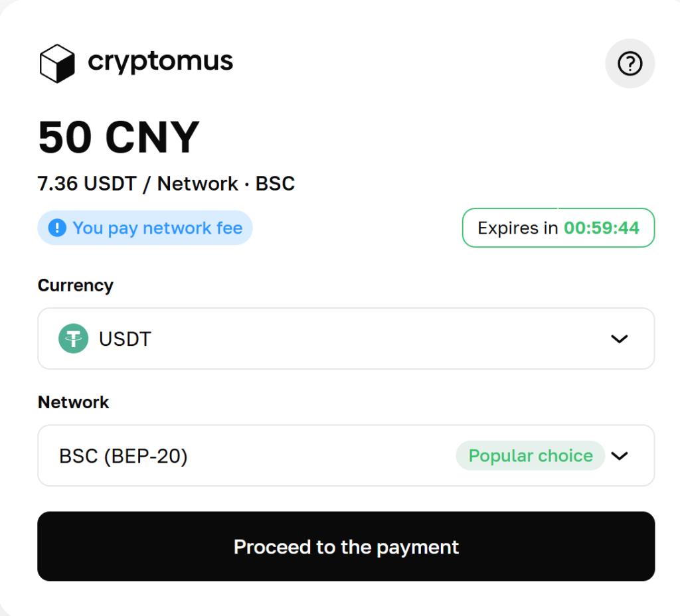Click the green Tether USDT coin icon

pos(73,339)
